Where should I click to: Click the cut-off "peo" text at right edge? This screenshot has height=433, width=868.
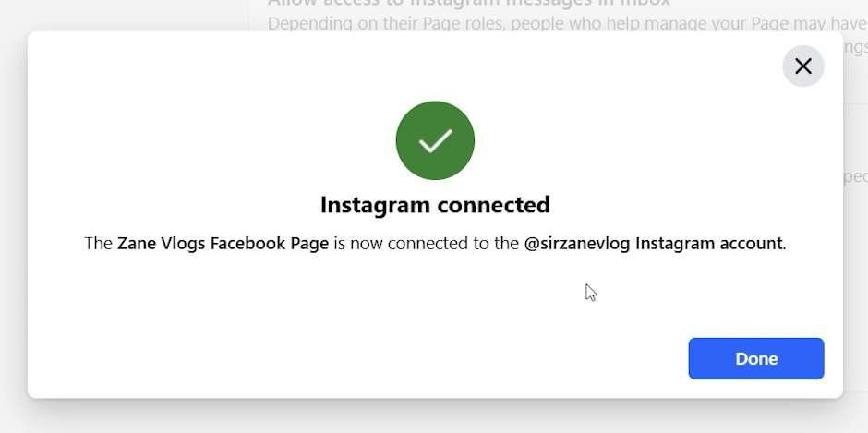(x=855, y=176)
